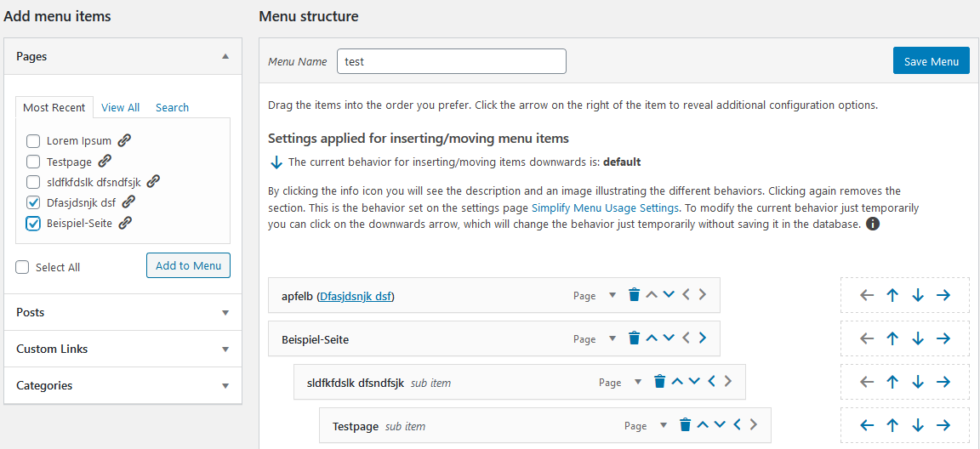Click the Menu Name text field
The height and width of the screenshot is (449, 980).
tap(451, 61)
